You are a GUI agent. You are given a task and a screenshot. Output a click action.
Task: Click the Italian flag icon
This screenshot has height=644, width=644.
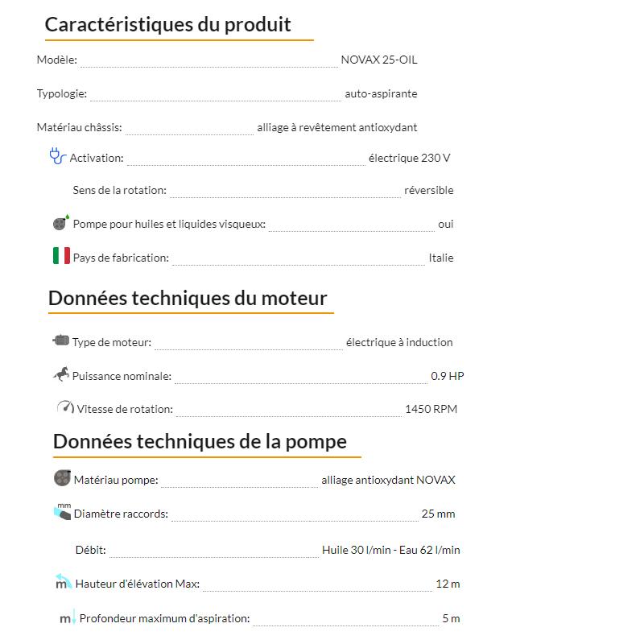61,255
